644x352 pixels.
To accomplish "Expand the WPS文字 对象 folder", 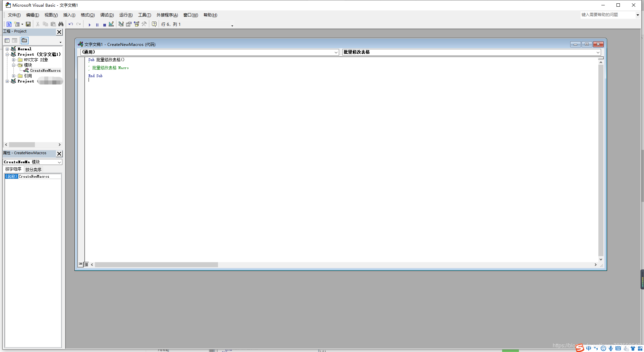I will (x=13, y=60).
